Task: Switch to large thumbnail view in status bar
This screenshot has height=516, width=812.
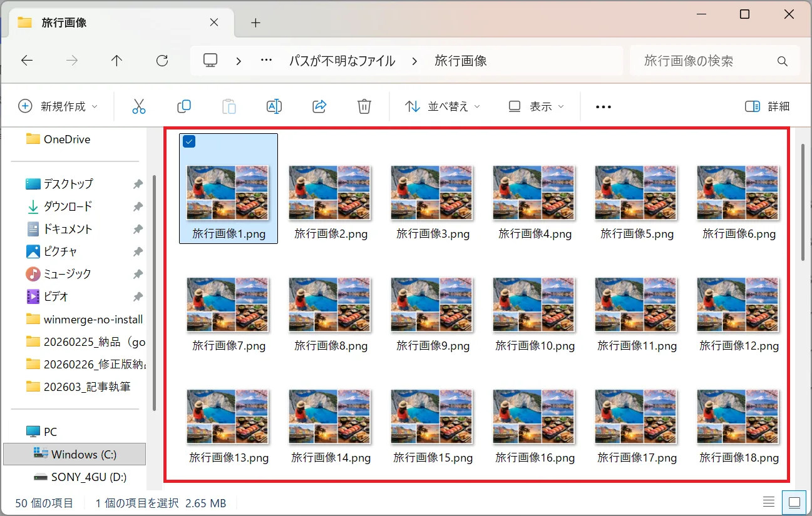Action: pos(794,502)
